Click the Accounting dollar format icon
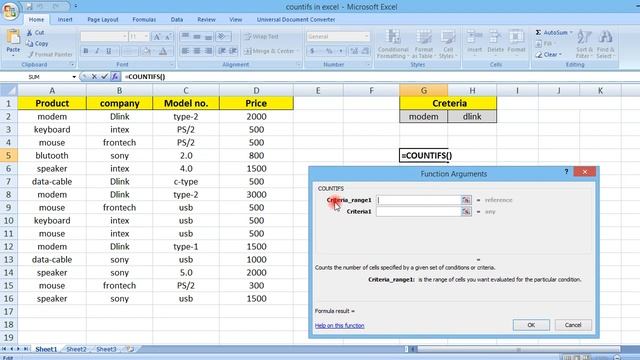Image resolution: width=640 pixels, height=360 pixels. (x=312, y=51)
